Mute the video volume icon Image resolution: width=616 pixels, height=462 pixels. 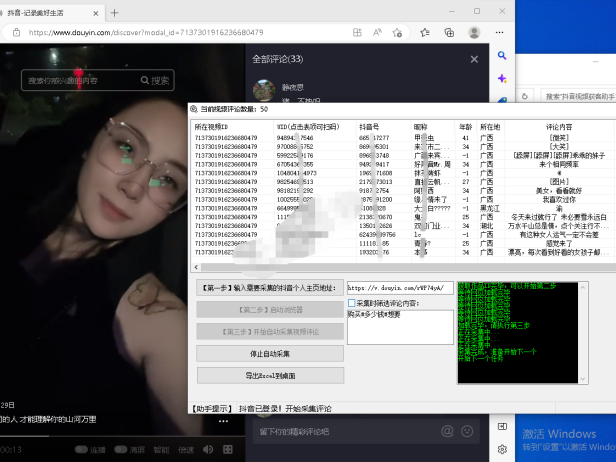(208, 449)
